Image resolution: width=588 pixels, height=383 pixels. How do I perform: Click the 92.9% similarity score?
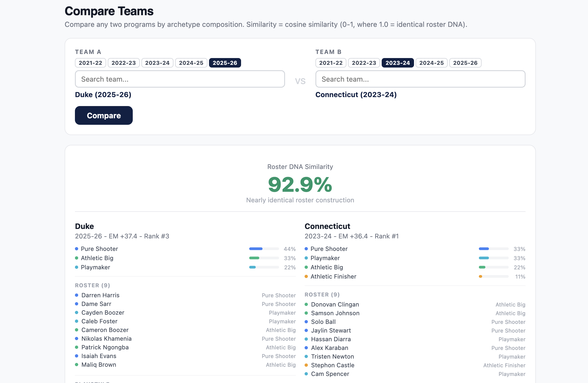[300, 185]
